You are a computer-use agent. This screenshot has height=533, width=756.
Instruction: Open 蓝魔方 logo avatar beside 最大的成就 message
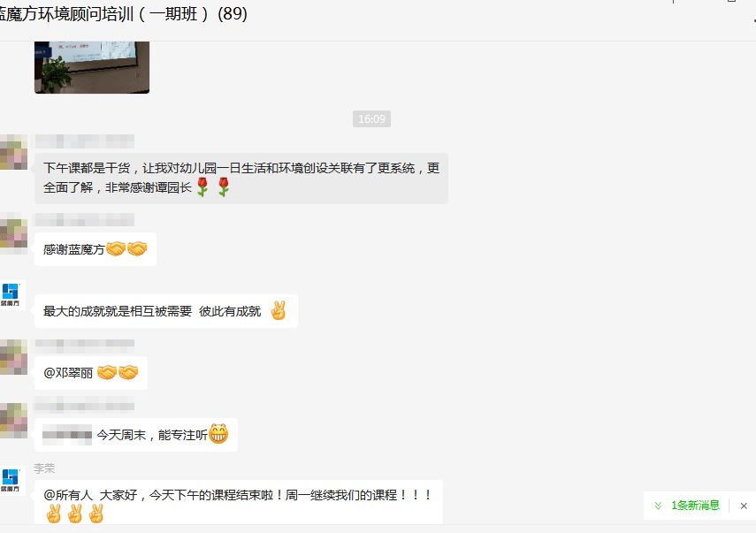coord(11,295)
